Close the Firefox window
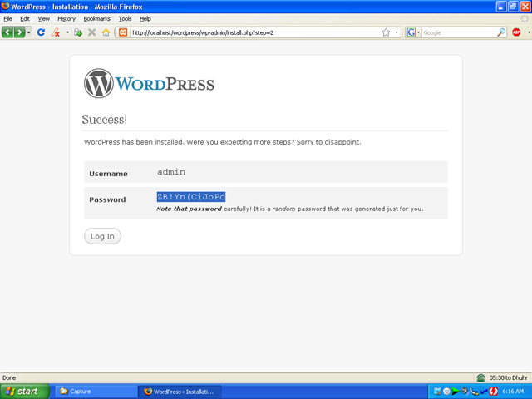This screenshot has height=399, width=532. (525, 7)
